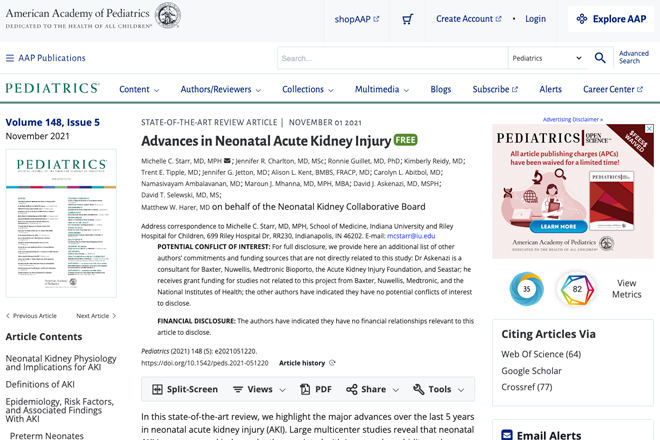Open the Tools dropdown
Image resolution: width=660 pixels, height=440 pixels.
439,389
